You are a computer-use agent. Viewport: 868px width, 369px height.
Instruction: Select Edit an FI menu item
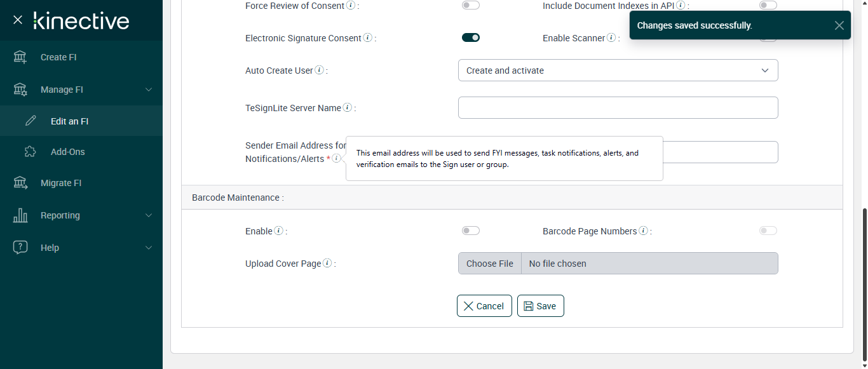[69, 121]
